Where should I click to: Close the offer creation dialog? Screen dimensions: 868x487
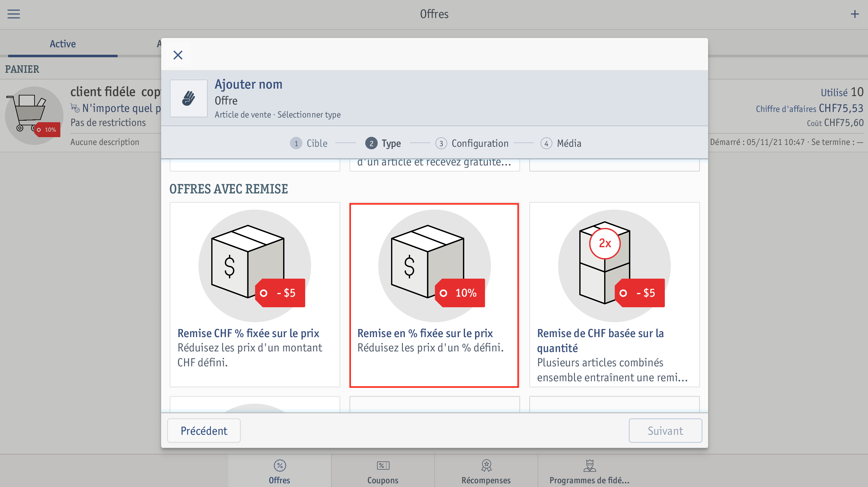[x=178, y=55]
